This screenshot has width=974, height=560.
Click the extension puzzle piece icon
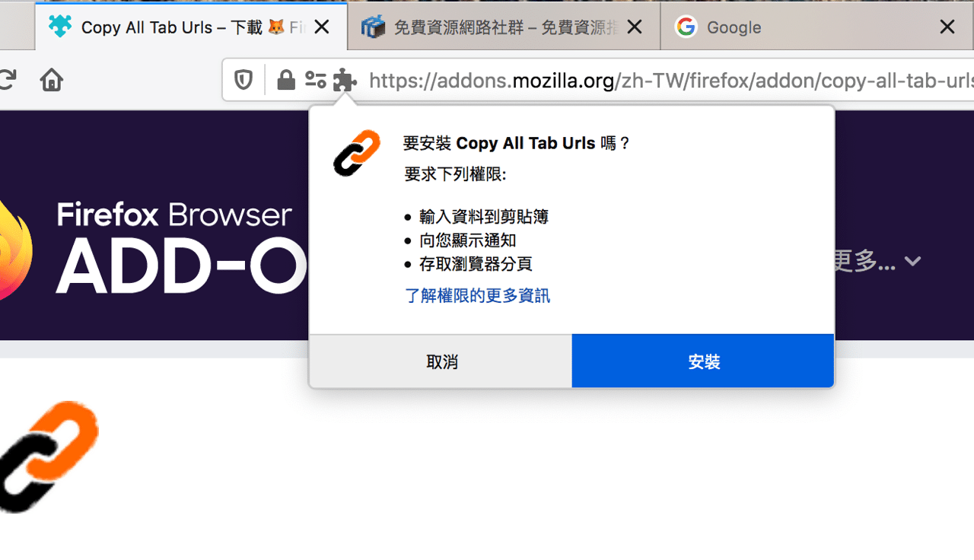[x=345, y=79]
